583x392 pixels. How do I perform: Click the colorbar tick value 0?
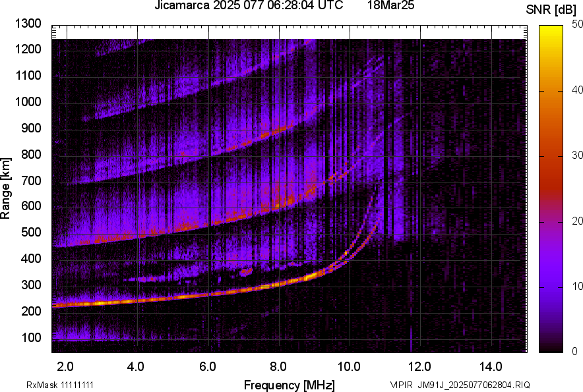(x=575, y=351)
